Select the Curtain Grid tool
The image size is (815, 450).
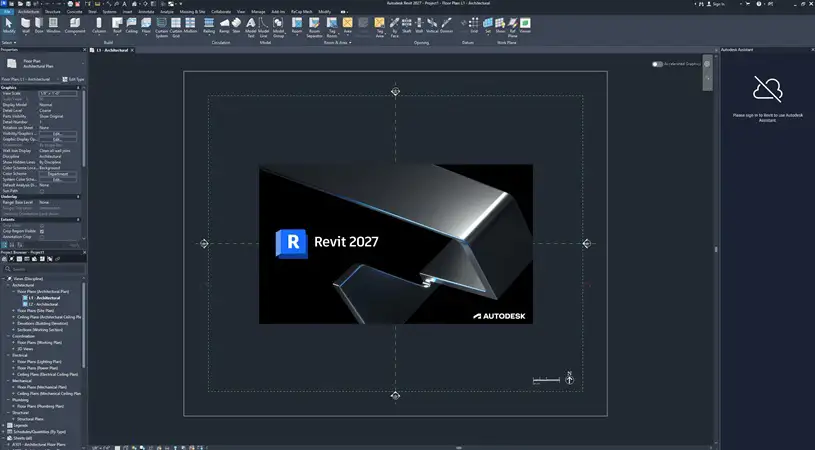tap(176, 28)
